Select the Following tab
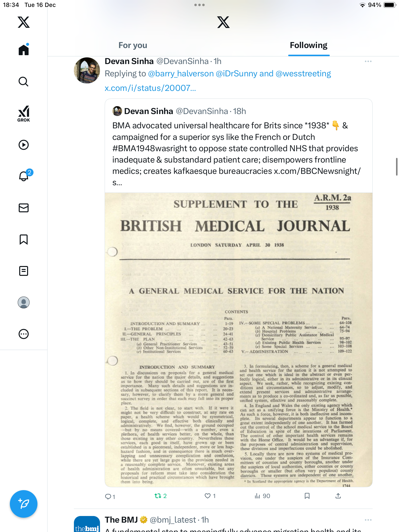The image size is (399, 532). tap(309, 45)
